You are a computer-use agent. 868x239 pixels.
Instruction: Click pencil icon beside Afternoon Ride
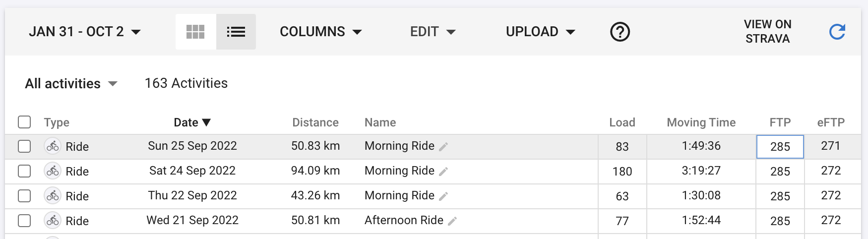tap(452, 221)
